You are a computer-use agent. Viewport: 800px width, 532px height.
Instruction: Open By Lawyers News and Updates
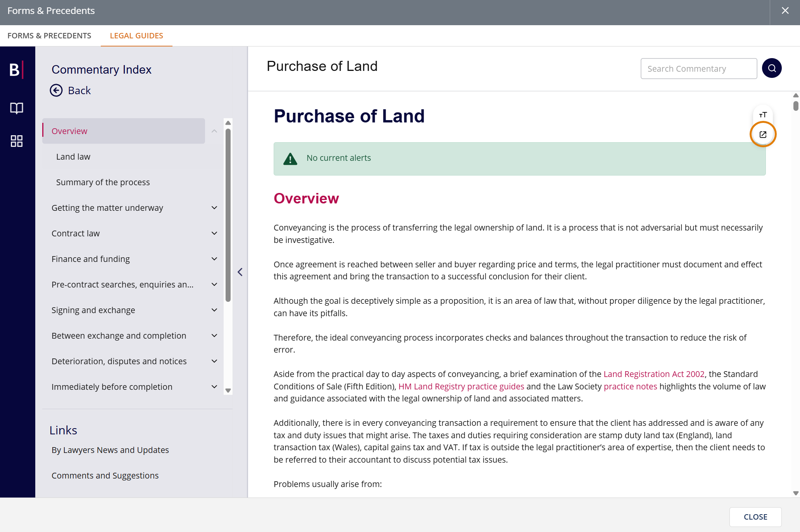pos(110,450)
